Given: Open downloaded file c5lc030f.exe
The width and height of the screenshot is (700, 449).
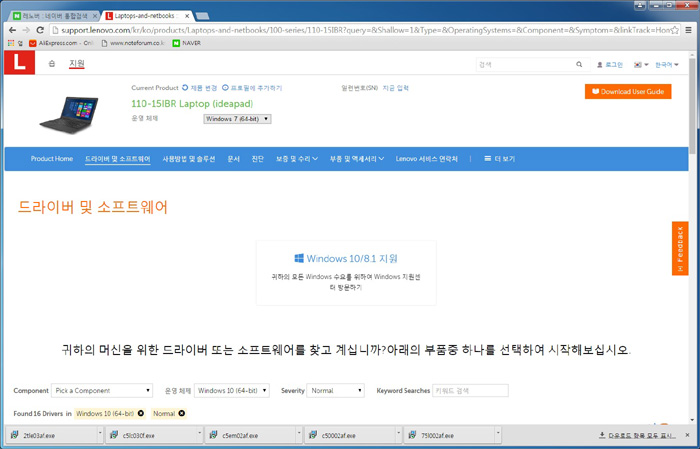Looking at the screenshot, I should [x=151, y=435].
